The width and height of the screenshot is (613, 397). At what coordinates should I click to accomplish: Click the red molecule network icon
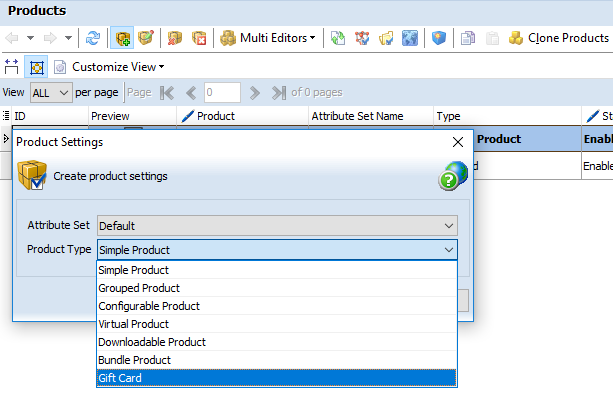[362, 38]
